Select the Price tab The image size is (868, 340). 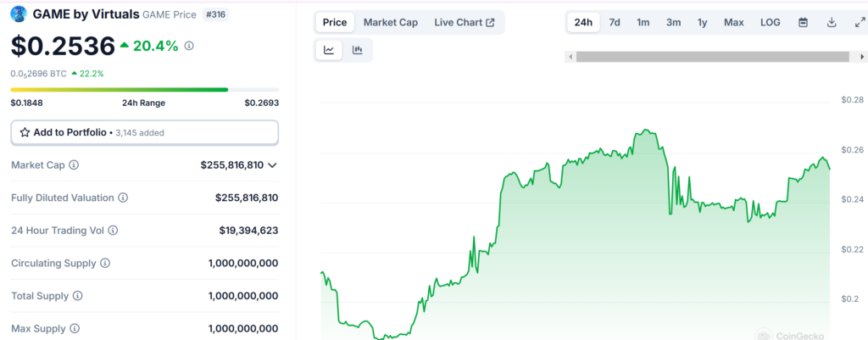click(335, 22)
